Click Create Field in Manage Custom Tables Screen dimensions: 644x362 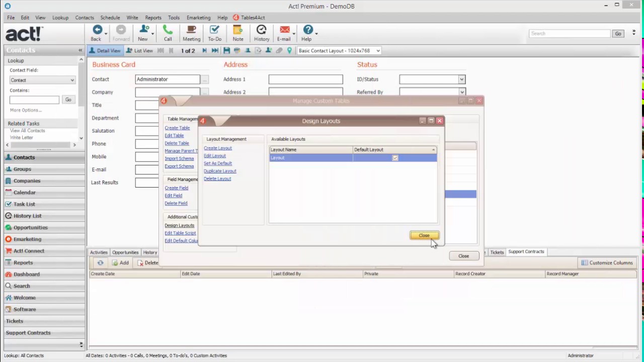(x=176, y=188)
